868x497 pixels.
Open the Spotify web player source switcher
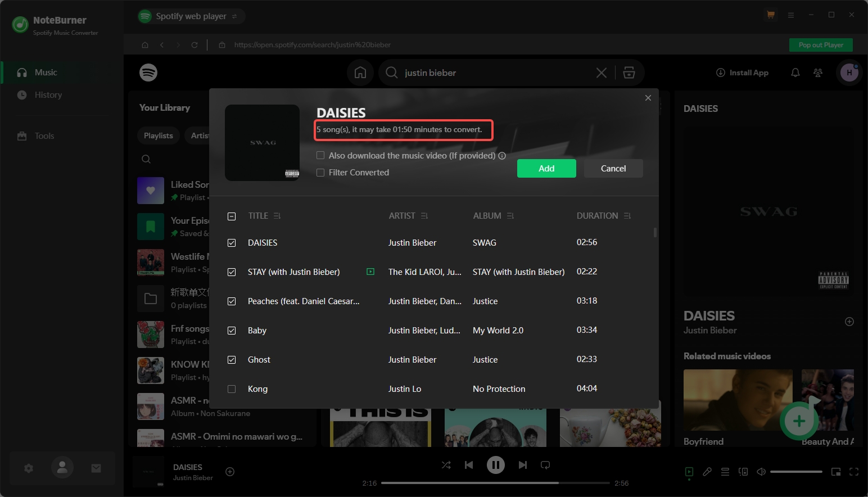(x=191, y=16)
